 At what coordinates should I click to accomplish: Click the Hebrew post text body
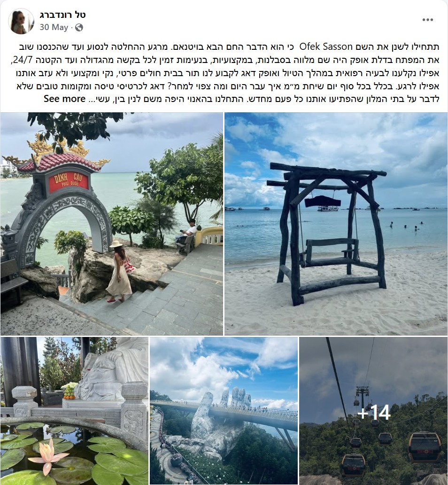tap(228, 73)
